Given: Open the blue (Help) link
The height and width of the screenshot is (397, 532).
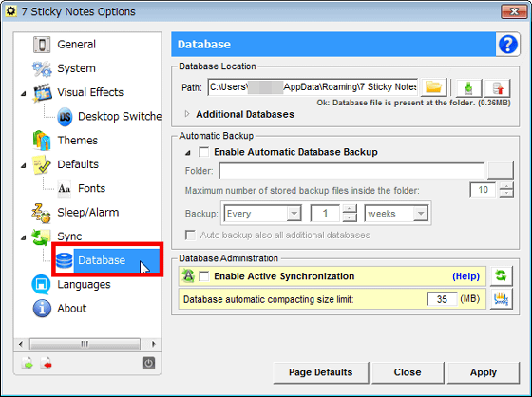Looking at the screenshot, I should pos(465,276).
